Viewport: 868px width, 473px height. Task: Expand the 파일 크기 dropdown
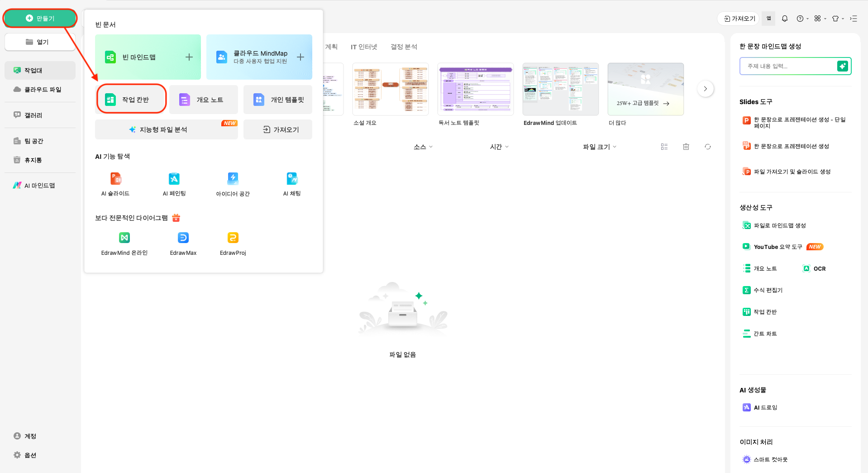click(x=599, y=147)
